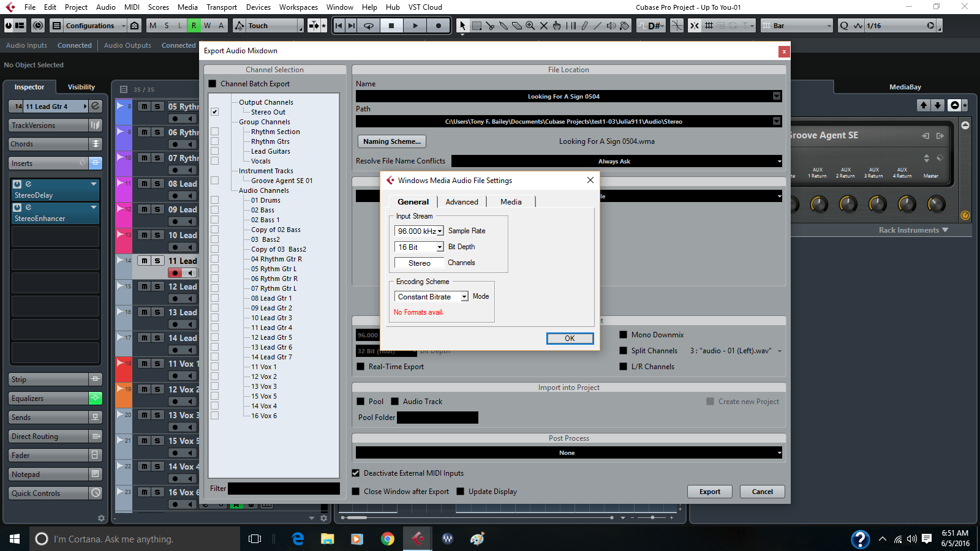The image size is (980, 551).
Task: Enable Close Window after Export
Action: pos(356,492)
